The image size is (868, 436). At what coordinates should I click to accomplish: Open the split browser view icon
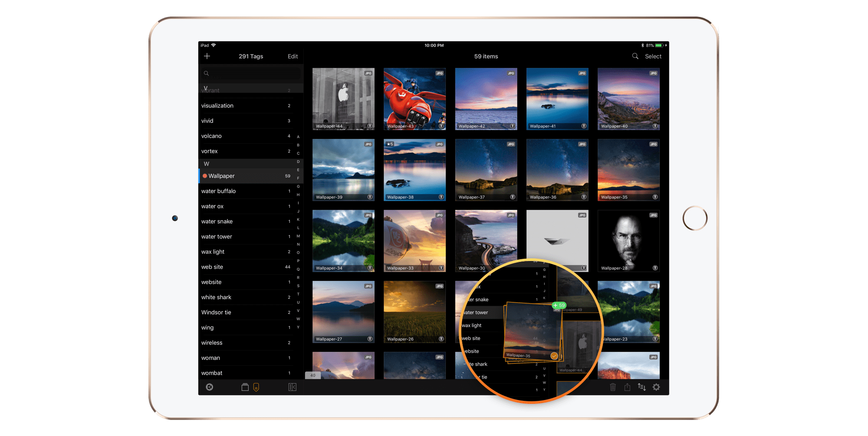293,387
